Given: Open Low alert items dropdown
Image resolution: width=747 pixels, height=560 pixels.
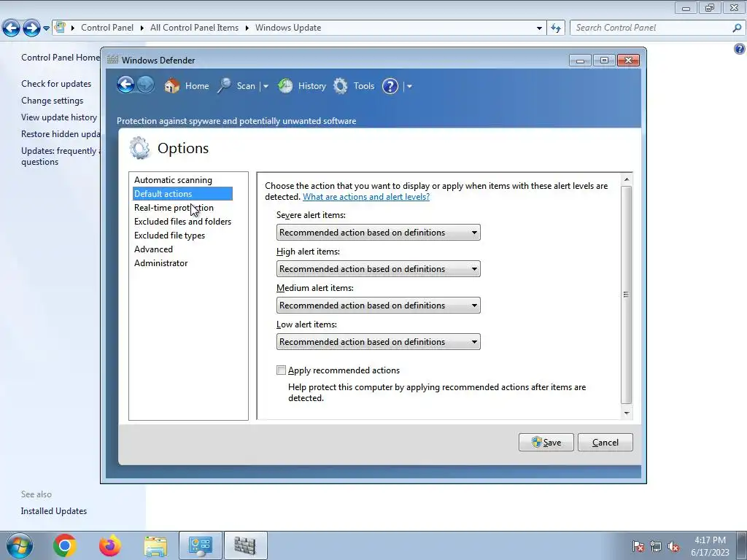Looking at the screenshot, I should 379,342.
